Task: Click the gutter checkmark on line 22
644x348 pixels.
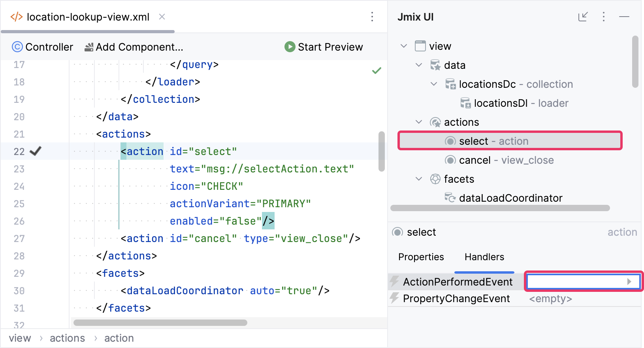Action: 36,151
